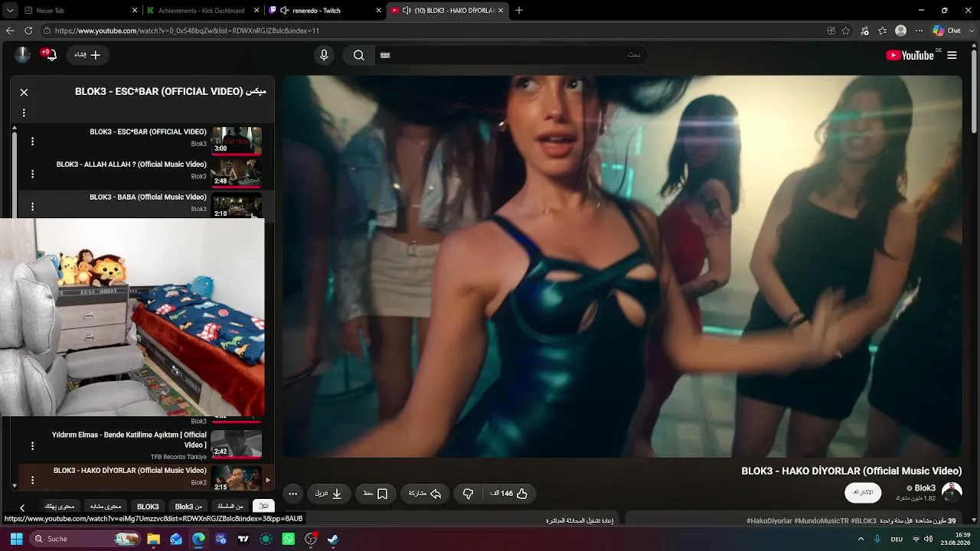This screenshot has height=551, width=980.
Task: Click the #HakoDiyorlar hashtag link
Action: click(769, 521)
